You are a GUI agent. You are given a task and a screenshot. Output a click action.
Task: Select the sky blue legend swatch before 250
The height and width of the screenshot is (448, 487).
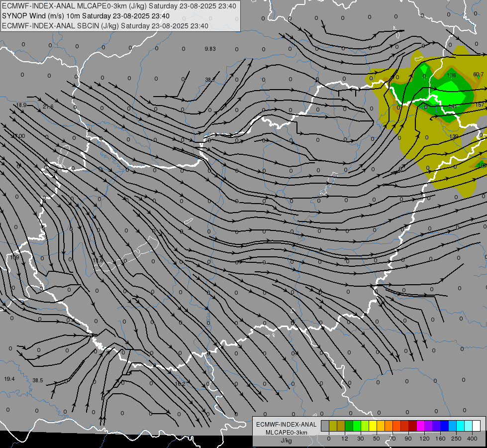453,426
